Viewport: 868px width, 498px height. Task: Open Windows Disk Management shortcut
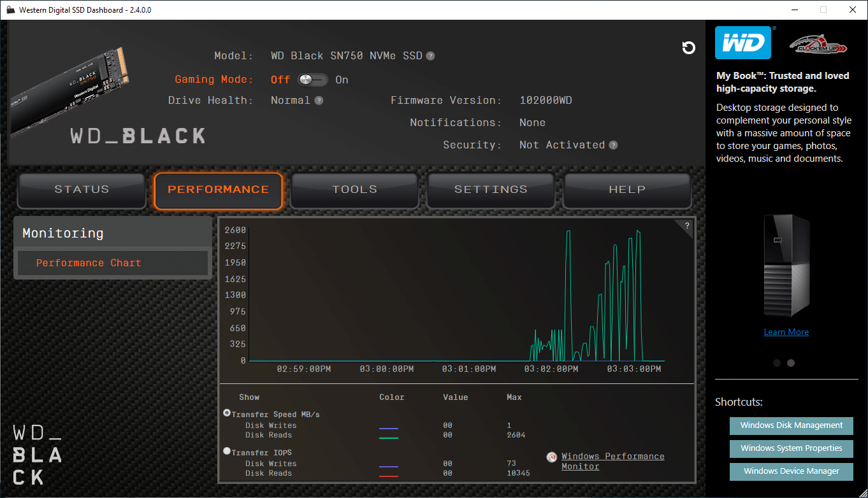(791, 425)
